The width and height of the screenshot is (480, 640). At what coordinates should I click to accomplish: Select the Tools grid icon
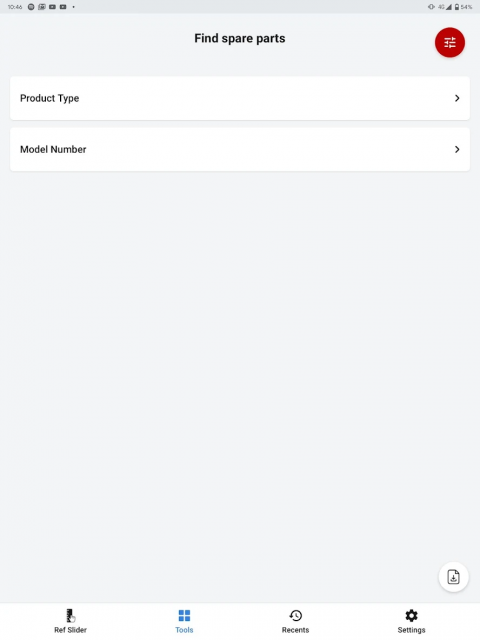[x=184, y=615]
